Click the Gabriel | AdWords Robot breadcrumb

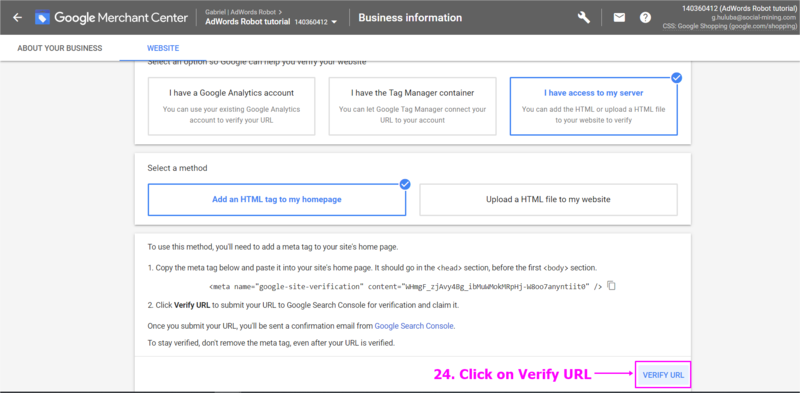(x=244, y=11)
